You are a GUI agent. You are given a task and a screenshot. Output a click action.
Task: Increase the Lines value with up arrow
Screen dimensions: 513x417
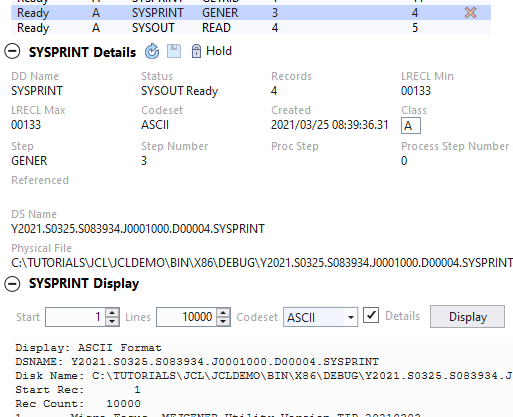(x=223, y=313)
